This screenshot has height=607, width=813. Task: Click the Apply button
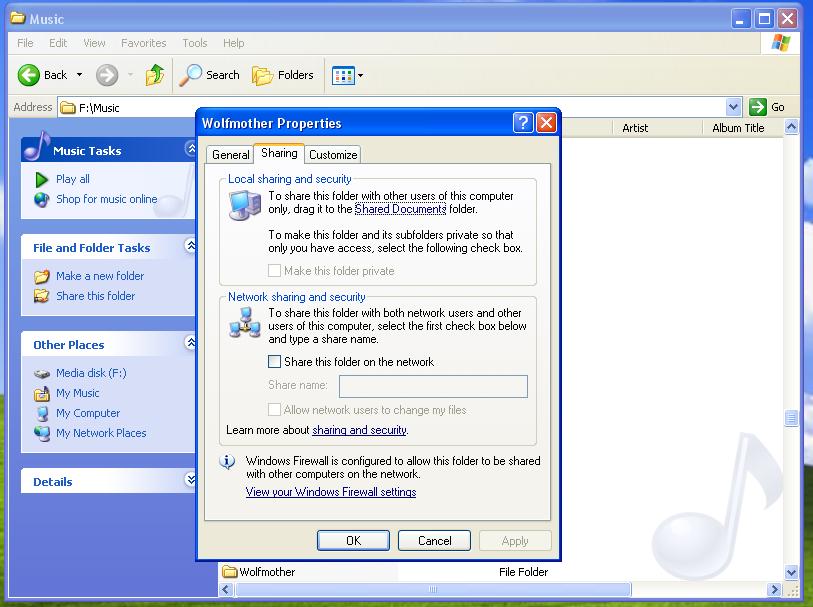click(x=515, y=541)
